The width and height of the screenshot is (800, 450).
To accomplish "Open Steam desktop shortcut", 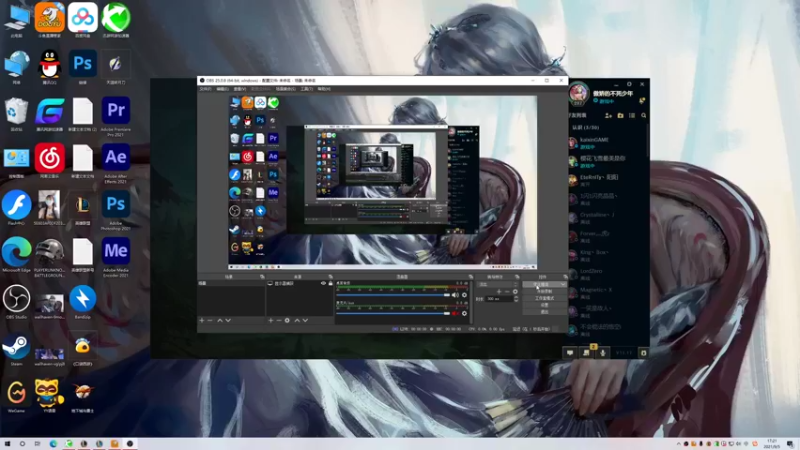I will (x=16, y=349).
